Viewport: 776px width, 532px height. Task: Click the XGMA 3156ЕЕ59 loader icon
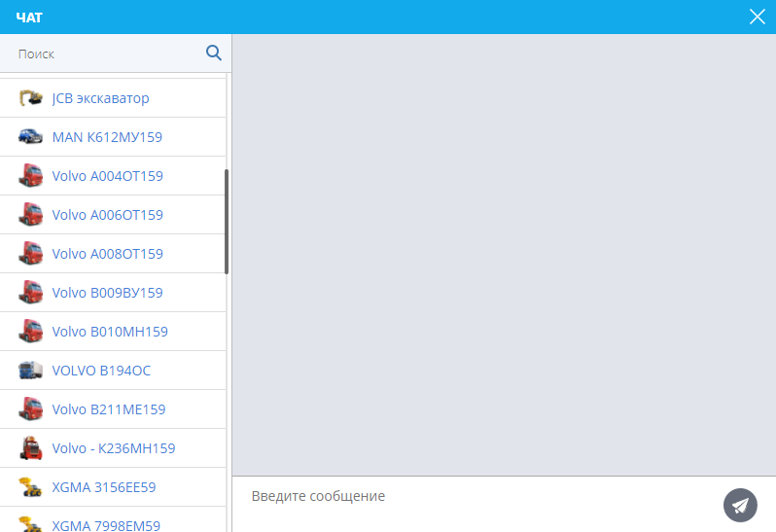[31, 487]
